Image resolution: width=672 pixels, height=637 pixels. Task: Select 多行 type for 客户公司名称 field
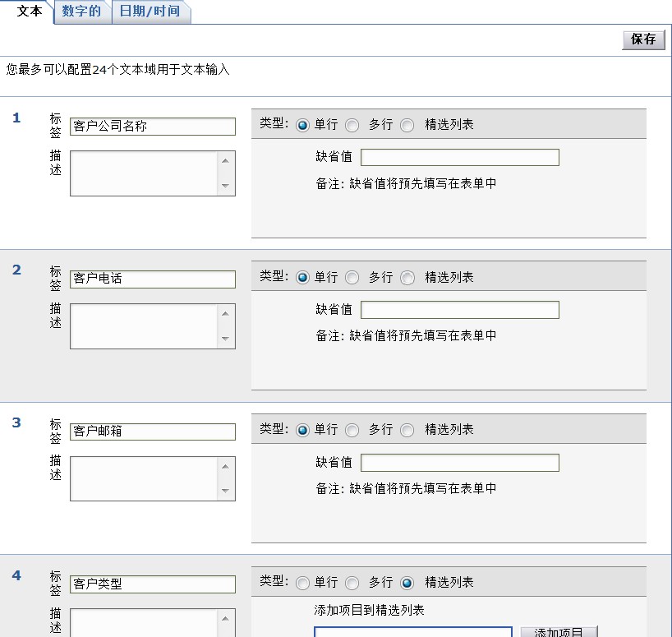[x=352, y=124]
